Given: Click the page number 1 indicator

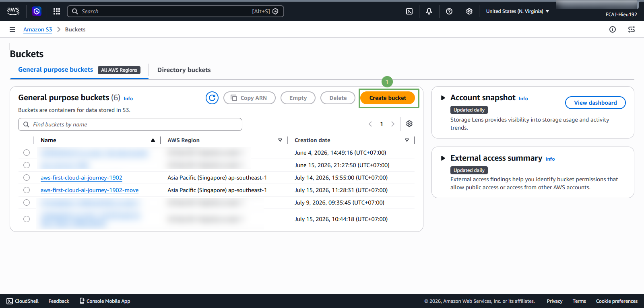Looking at the screenshot, I should coord(382,124).
